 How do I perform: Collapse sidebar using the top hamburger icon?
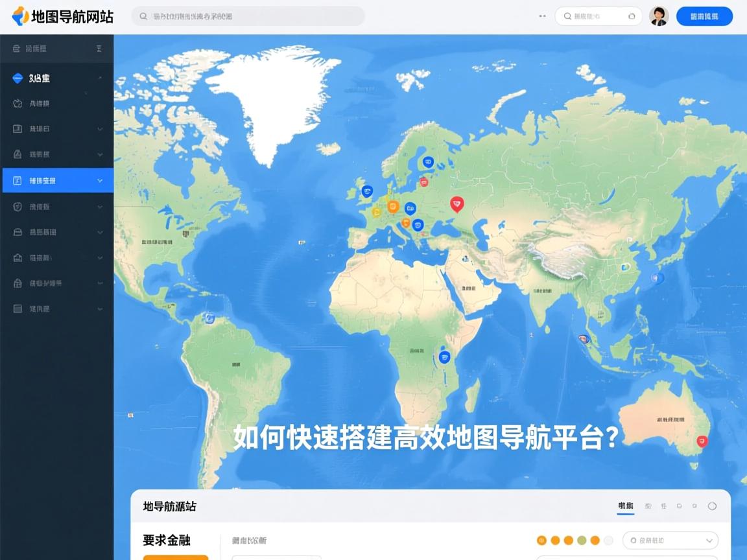[99, 49]
